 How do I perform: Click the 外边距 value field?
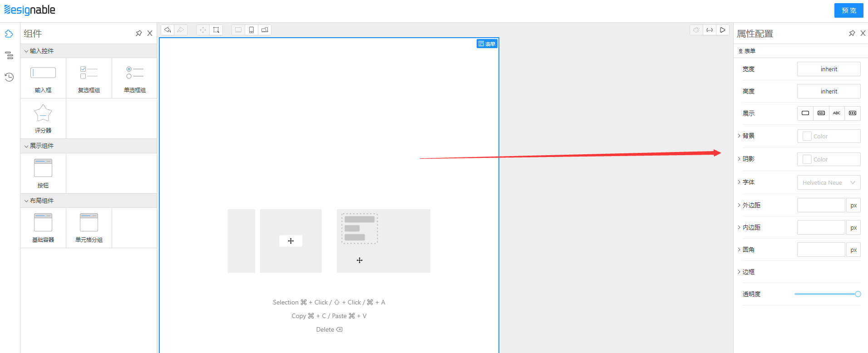[x=821, y=205]
